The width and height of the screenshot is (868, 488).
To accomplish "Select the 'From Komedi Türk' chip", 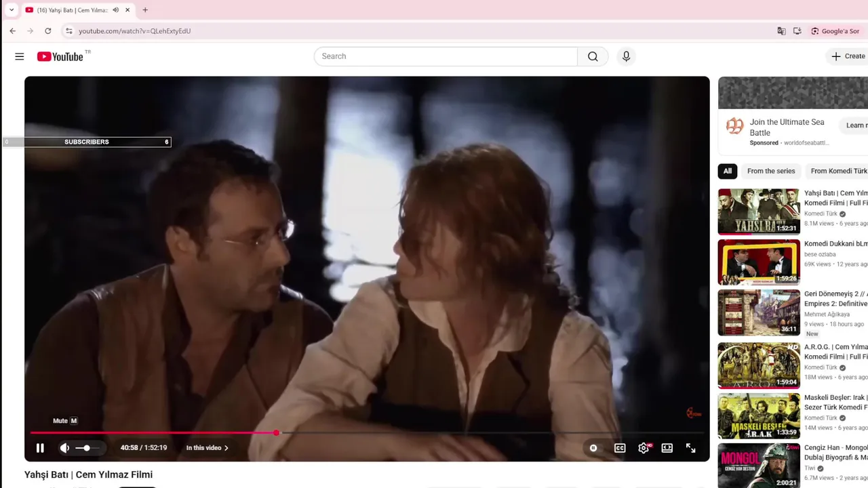I will pyautogui.click(x=838, y=171).
